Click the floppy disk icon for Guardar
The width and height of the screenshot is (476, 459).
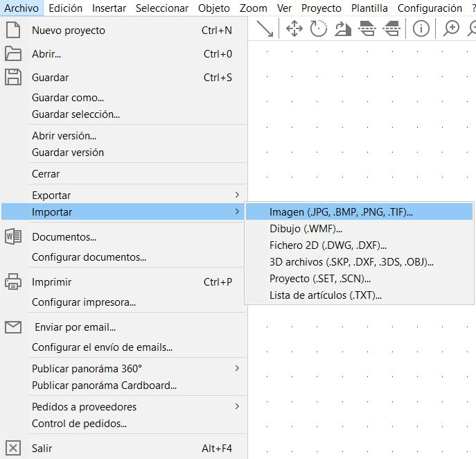pos(13,77)
